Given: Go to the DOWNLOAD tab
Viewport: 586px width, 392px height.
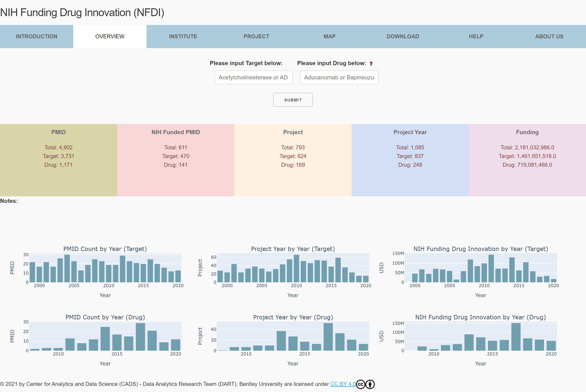Looking at the screenshot, I should coord(403,36).
